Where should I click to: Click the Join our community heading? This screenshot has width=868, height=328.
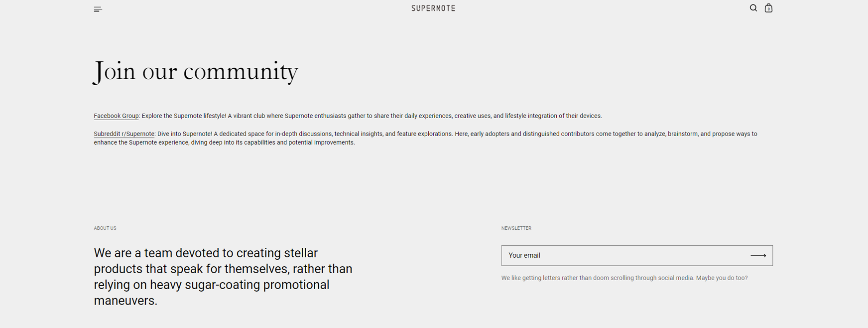point(196,72)
